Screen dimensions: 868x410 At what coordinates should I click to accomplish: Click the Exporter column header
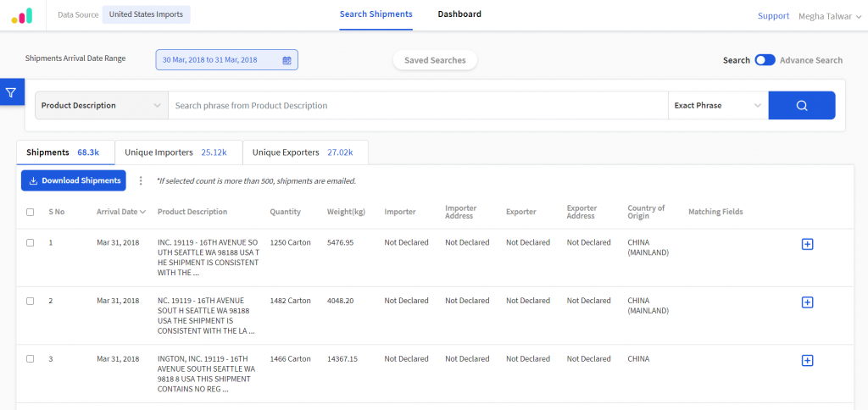pyautogui.click(x=521, y=212)
